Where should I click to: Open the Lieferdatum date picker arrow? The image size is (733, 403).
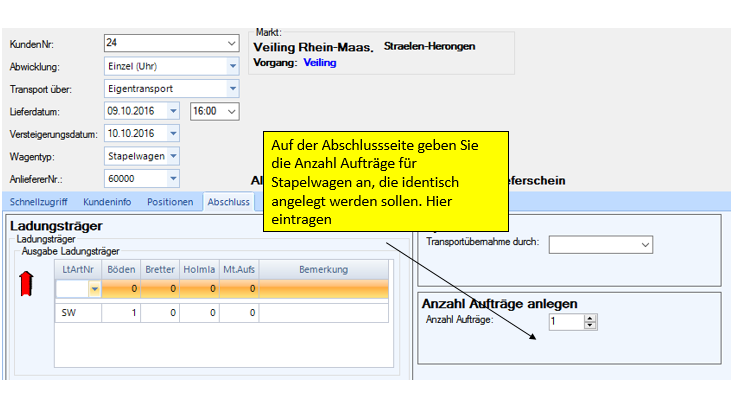173,111
